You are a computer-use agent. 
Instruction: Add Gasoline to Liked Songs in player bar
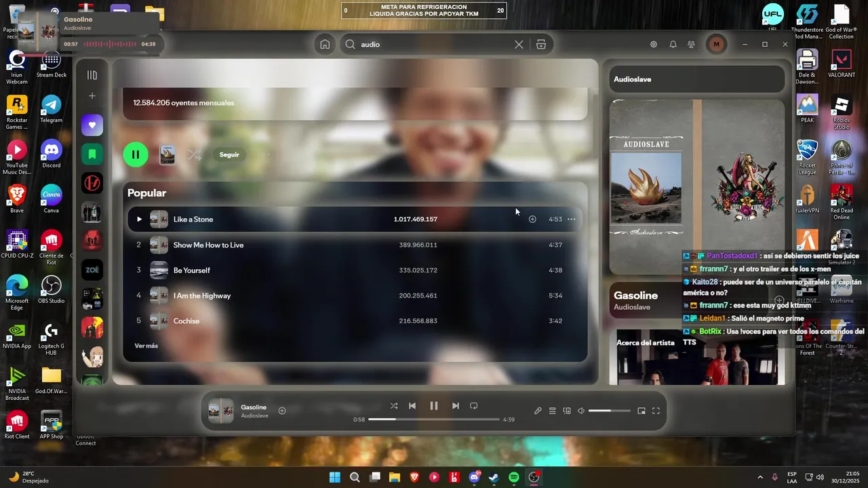[x=282, y=411]
